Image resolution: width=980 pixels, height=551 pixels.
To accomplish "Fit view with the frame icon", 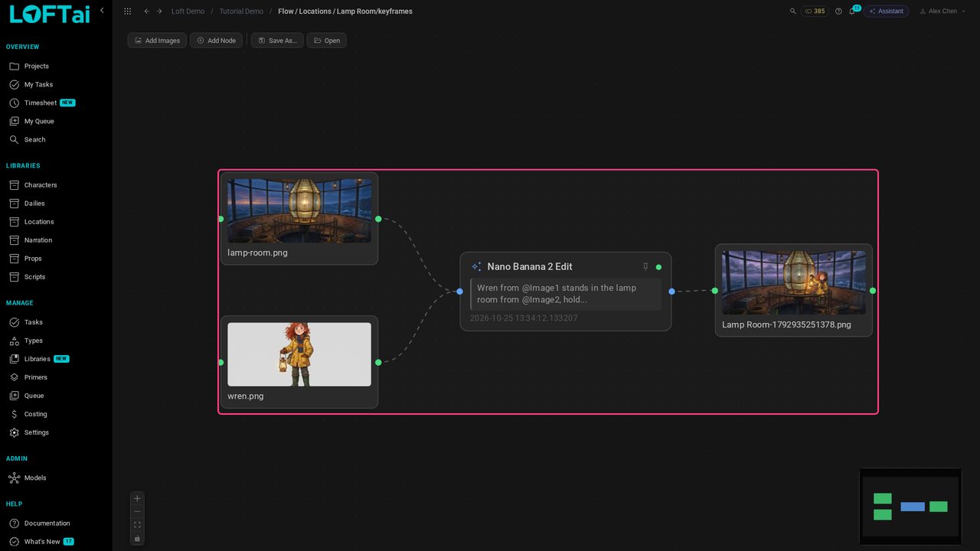I will (137, 525).
